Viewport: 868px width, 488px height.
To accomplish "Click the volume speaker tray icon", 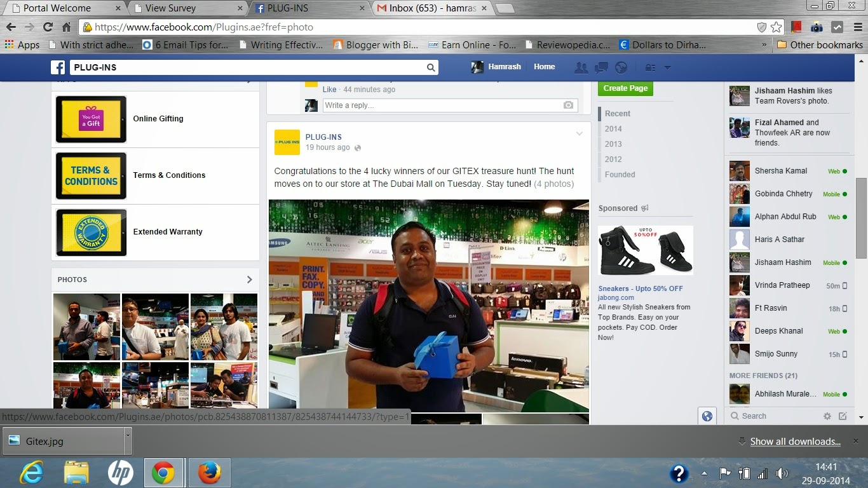I will (781, 473).
